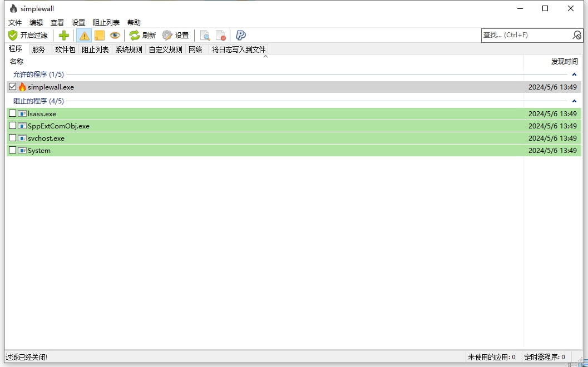The image size is (588, 367).
Task: Click the 设置 toolbar button label
Action: 182,35
